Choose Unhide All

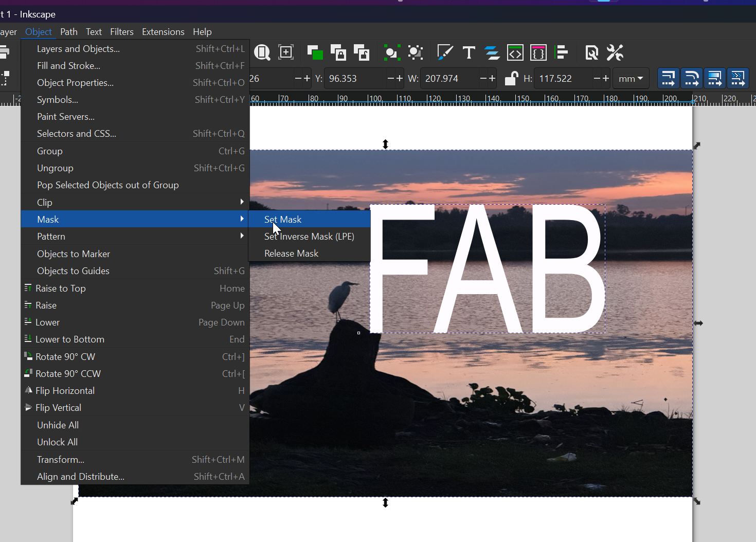coord(135,425)
